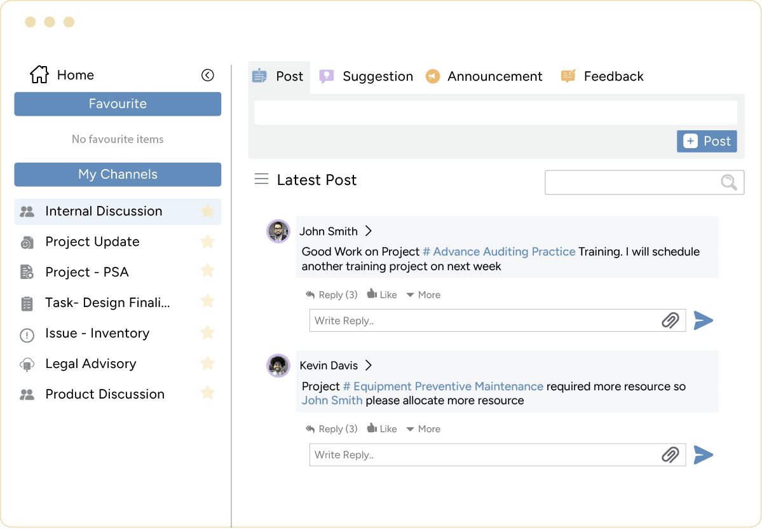Unfavorite the Internal Discussion channel
Image resolution: width=762 pixels, height=532 pixels.
pos(207,212)
